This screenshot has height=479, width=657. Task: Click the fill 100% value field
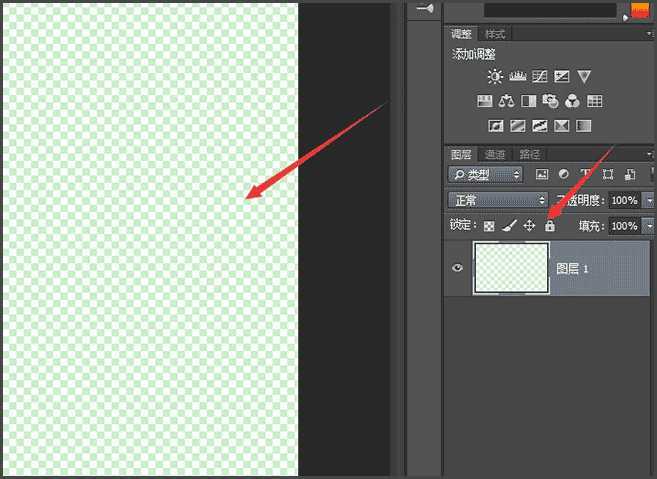click(624, 226)
